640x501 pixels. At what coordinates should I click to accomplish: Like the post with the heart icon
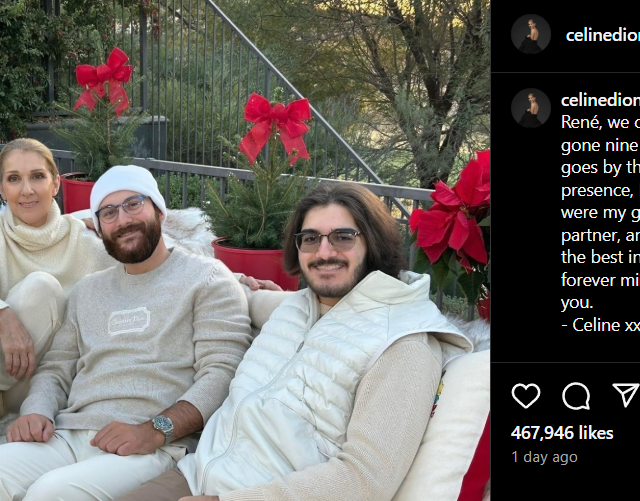tap(526, 396)
